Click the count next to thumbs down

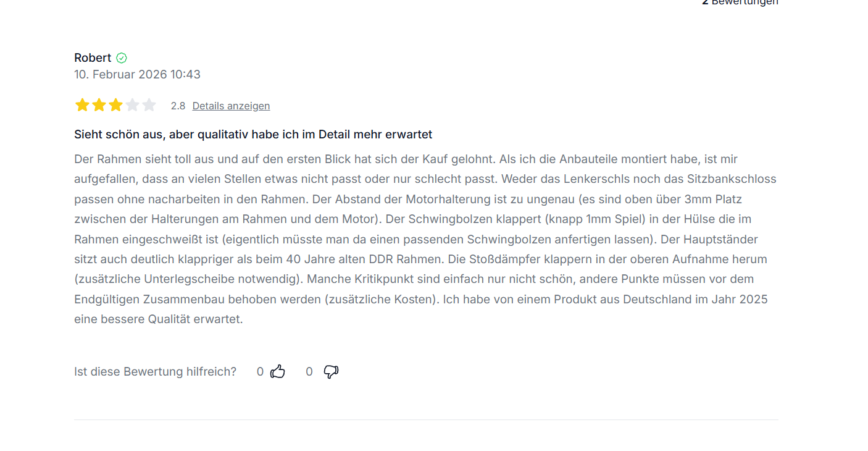click(309, 371)
